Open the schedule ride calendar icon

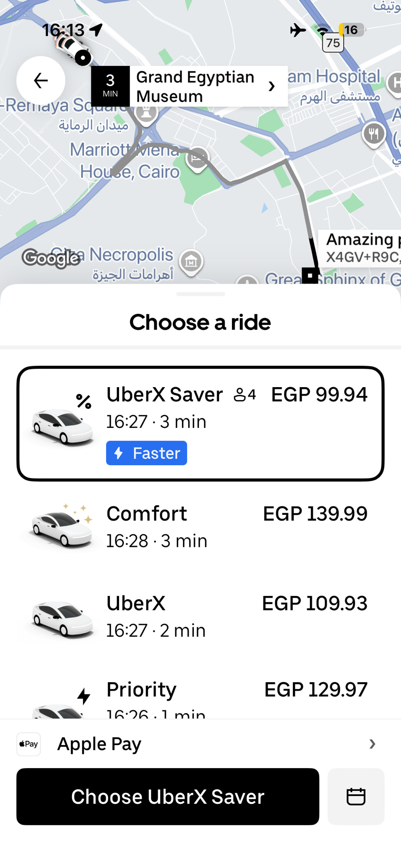(356, 796)
